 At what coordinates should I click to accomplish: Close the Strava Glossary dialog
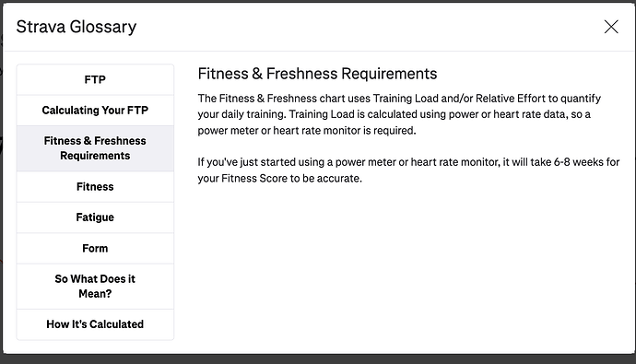(611, 27)
